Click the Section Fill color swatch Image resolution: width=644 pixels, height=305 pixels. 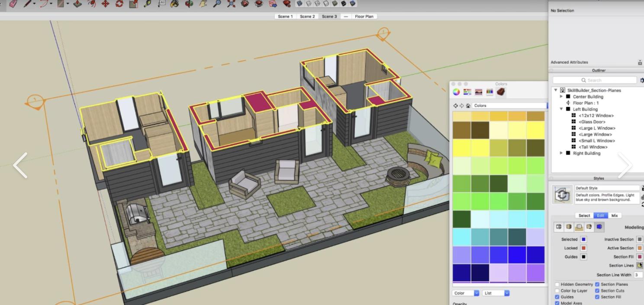tap(640, 257)
